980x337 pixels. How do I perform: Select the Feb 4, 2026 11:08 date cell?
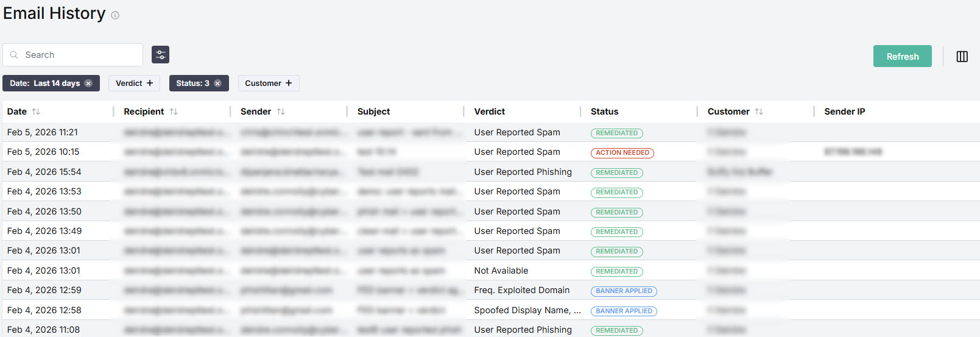(44, 330)
